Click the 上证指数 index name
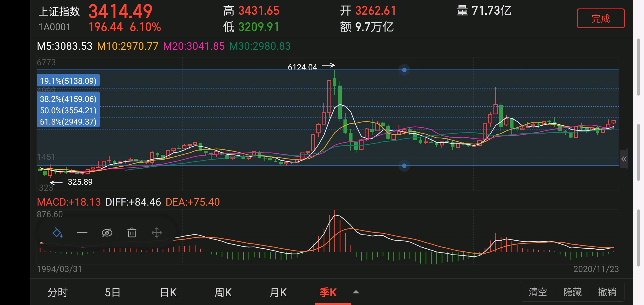 pyautogui.click(x=59, y=11)
